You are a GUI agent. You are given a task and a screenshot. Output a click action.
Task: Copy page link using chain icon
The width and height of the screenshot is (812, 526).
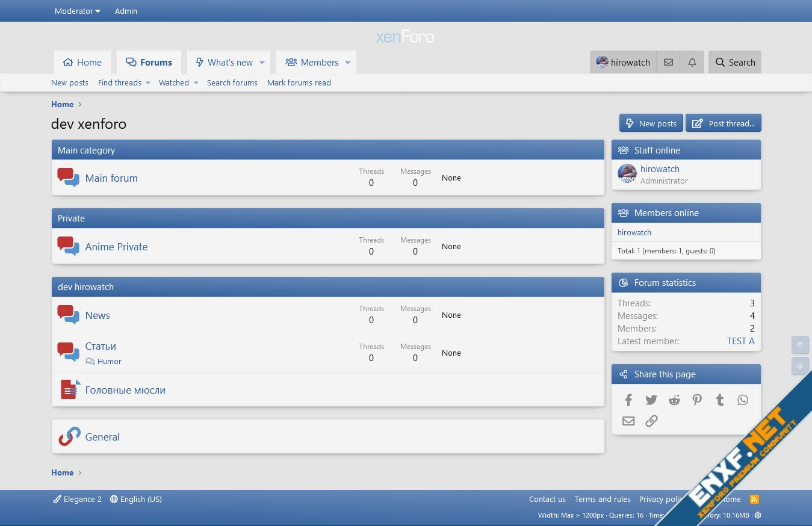click(x=651, y=421)
